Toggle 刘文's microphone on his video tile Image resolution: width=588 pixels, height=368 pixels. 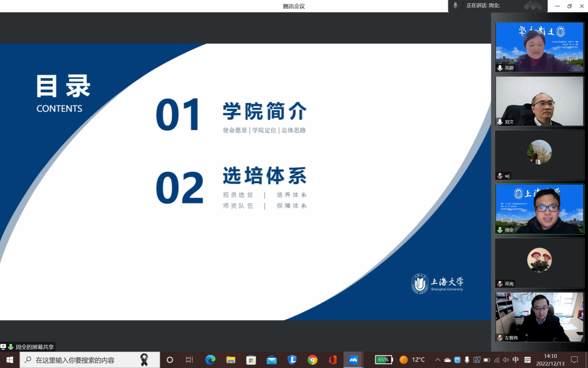pos(500,122)
